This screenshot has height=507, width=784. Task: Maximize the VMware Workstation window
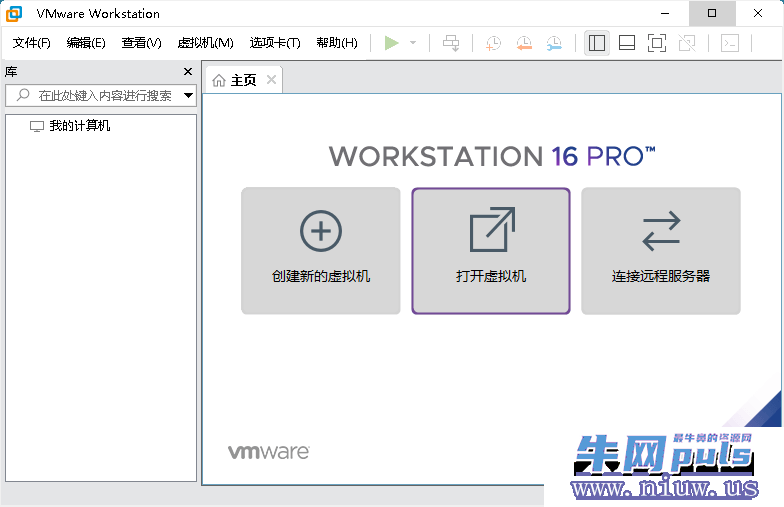(712, 14)
